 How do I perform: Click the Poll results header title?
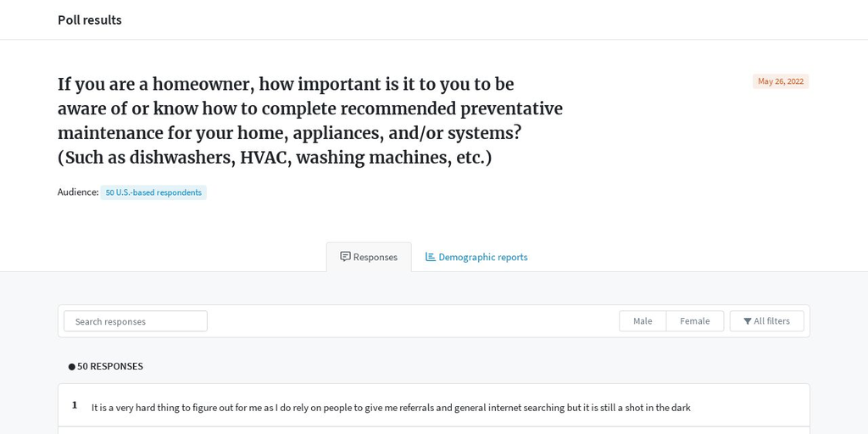[x=90, y=20]
